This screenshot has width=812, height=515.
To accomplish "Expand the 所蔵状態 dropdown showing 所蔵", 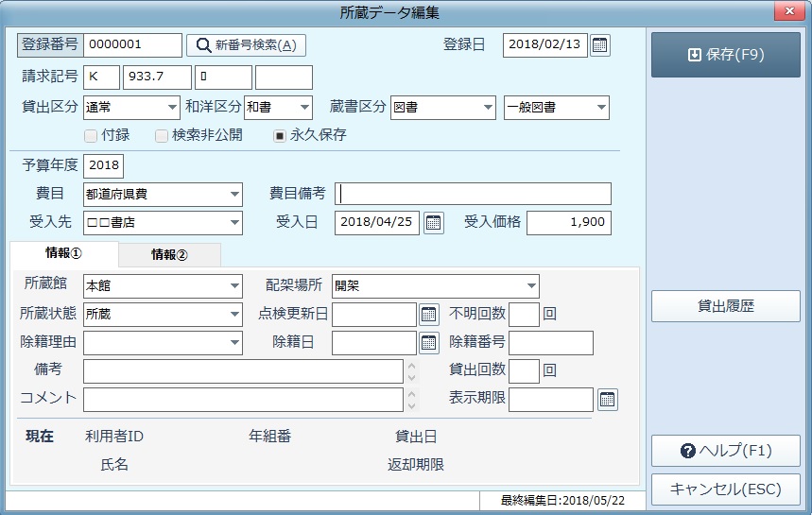I will click(163, 314).
